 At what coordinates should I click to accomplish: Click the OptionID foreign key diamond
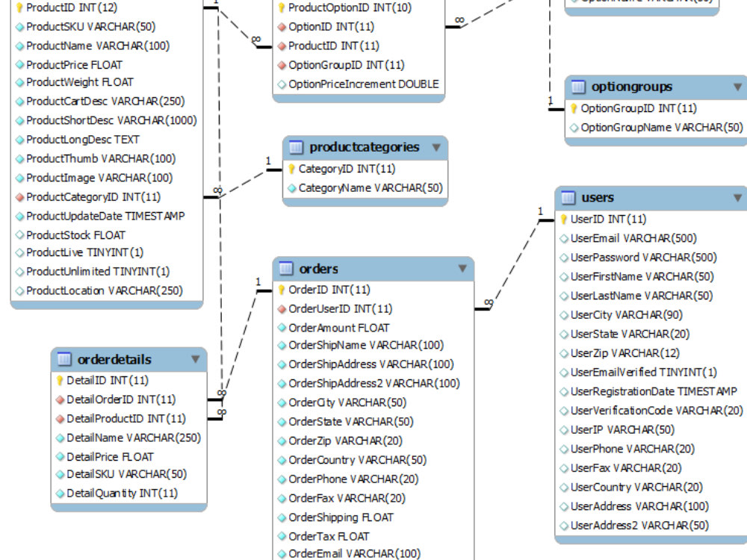click(282, 27)
